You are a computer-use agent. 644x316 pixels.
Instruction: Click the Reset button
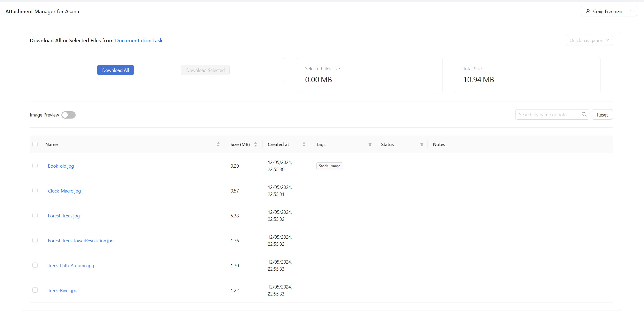point(602,115)
